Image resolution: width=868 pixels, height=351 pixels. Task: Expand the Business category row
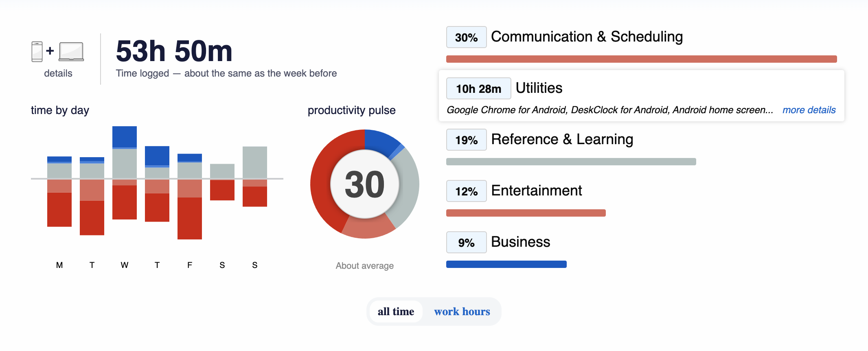(521, 242)
